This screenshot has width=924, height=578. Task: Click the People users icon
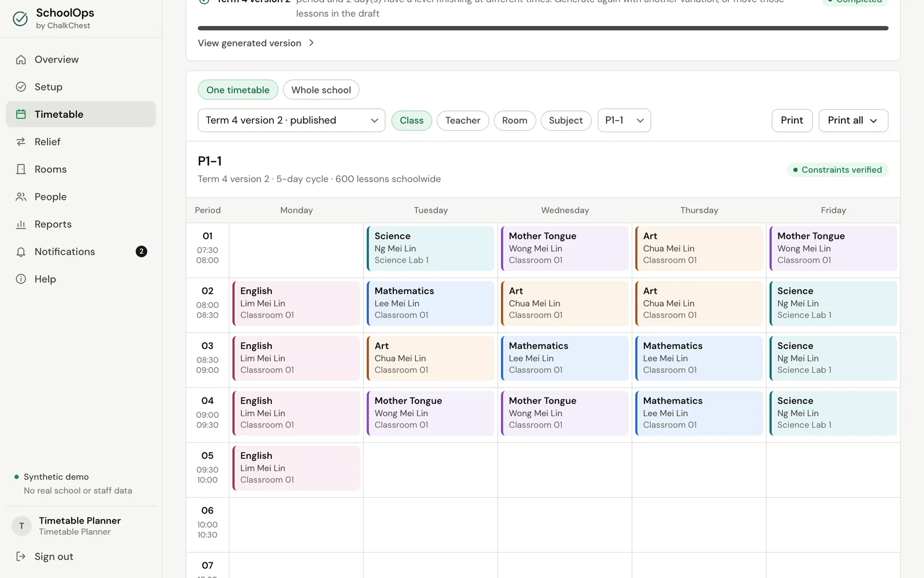[21, 197]
